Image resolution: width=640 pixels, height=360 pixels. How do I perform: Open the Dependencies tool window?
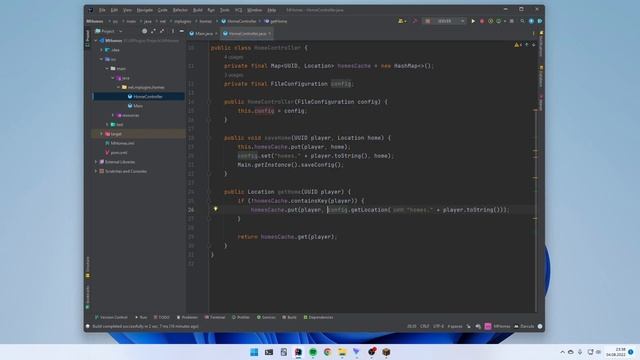pos(318,317)
